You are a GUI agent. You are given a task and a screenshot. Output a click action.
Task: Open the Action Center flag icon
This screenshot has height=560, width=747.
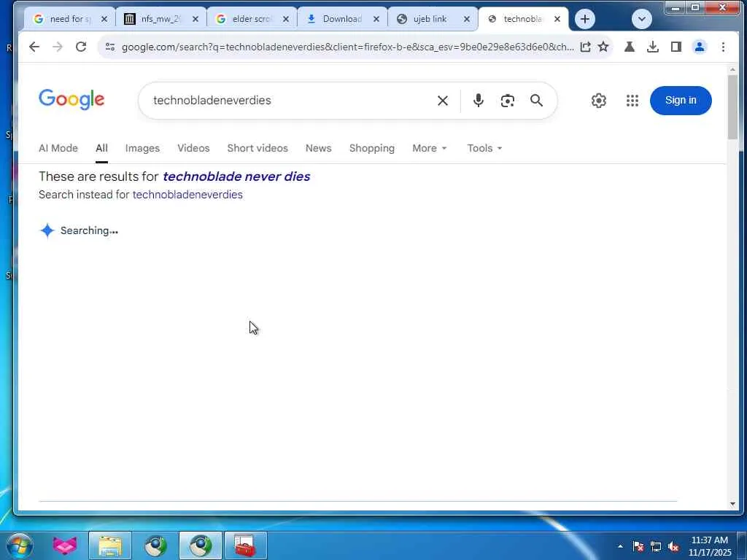[x=638, y=547]
